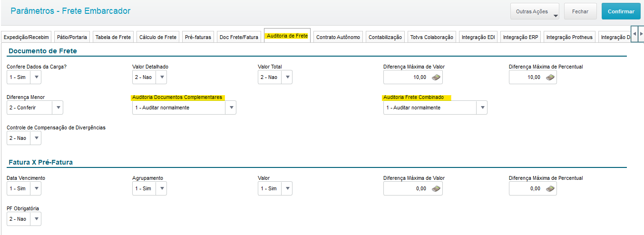This screenshot has width=644, height=235.
Task: Open the Contabilização tab
Action: [x=385, y=37]
